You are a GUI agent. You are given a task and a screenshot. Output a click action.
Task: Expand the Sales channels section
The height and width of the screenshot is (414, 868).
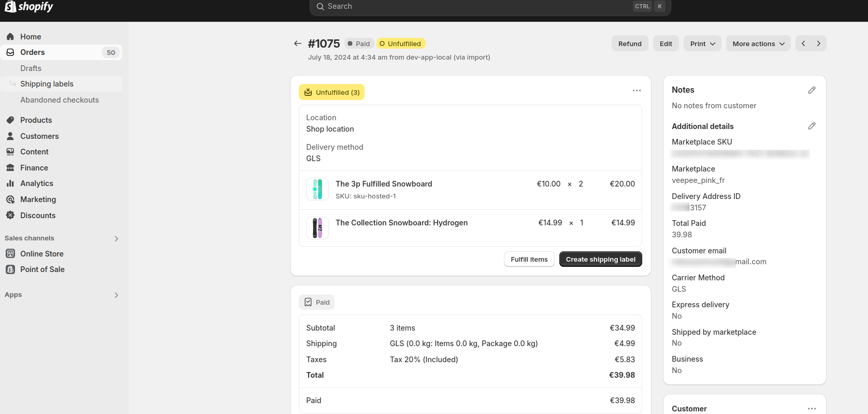coord(116,238)
